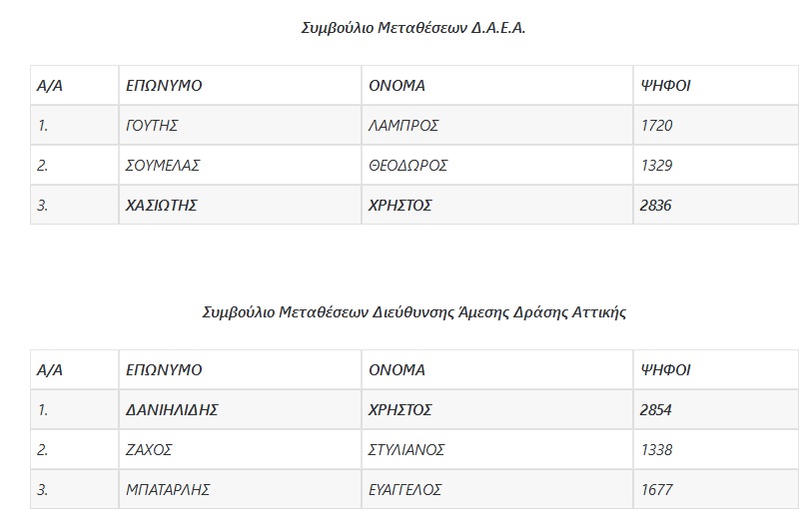Select the vote count 1329
The image size is (812, 532).
pyautogui.click(x=656, y=166)
